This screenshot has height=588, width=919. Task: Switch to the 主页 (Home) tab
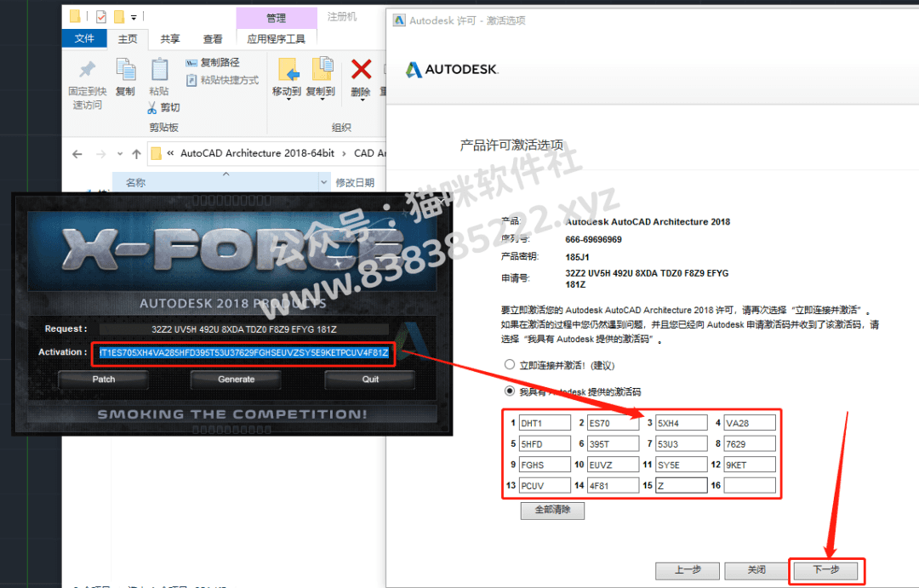point(128,39)
